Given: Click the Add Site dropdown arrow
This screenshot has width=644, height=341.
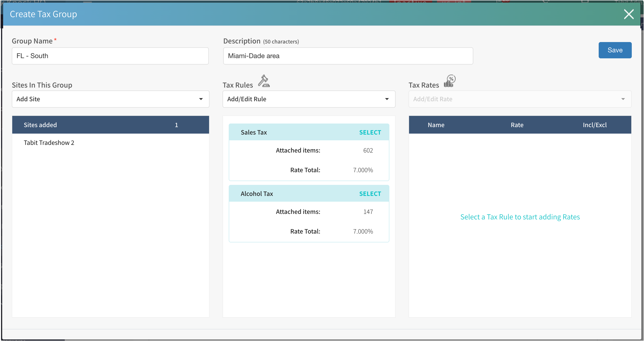Looking at the screenshot, I should click(201, 99).
